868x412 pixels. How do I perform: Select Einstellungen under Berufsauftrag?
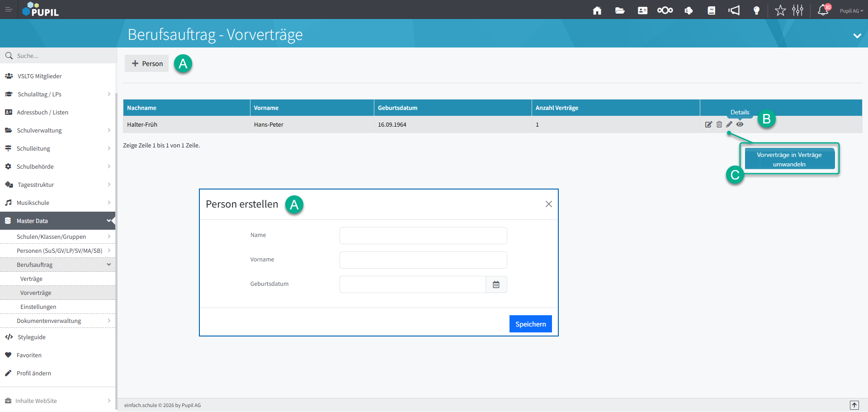click(38, 307)
